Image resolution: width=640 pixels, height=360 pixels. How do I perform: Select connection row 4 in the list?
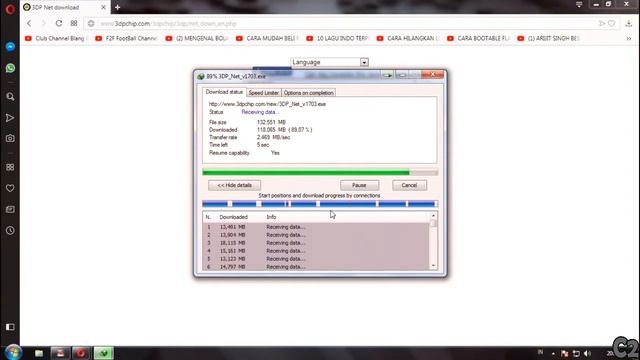coord(316,251)
